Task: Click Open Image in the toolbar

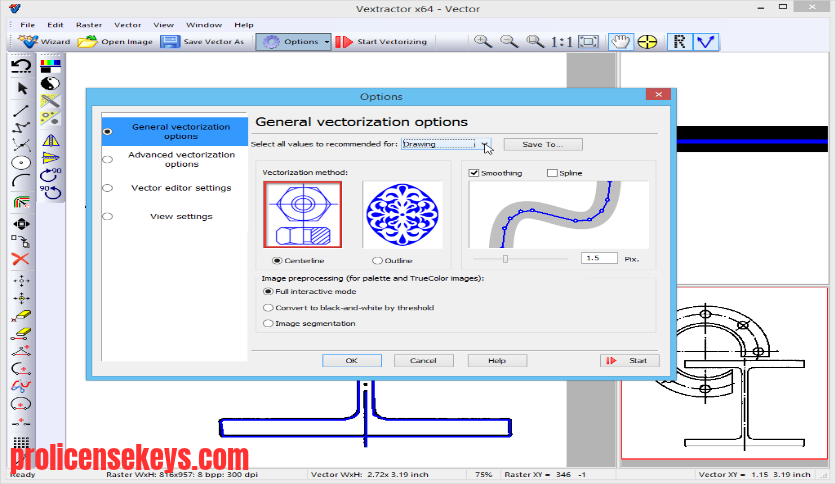Action: pyautogui.click(x=115, y=42)
